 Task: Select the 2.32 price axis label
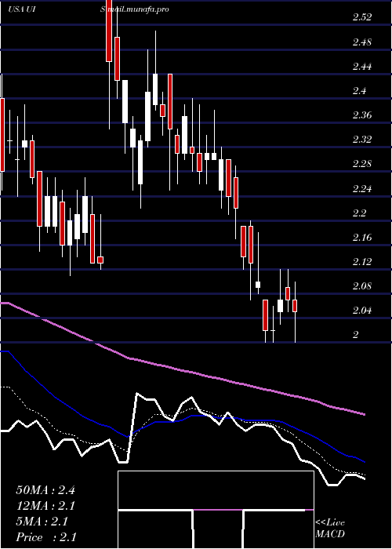(362, 140)
